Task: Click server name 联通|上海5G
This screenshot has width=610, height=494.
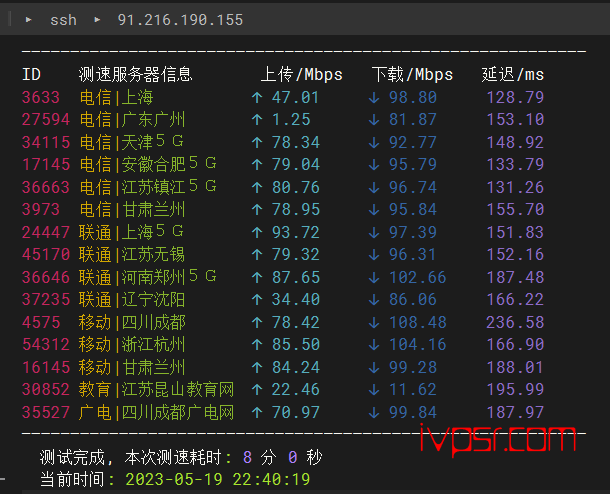Action: 131,232
